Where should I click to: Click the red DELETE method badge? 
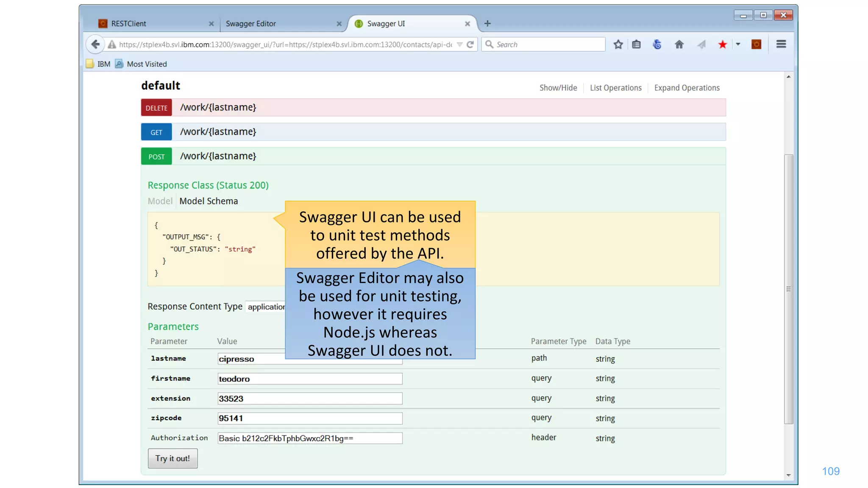click(156, 108)
